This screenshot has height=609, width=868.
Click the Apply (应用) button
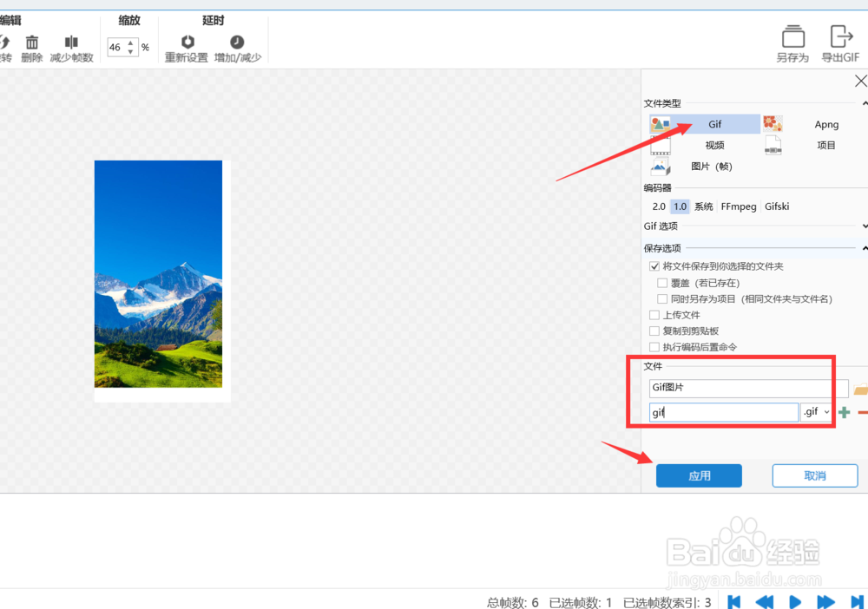[699, 475]
